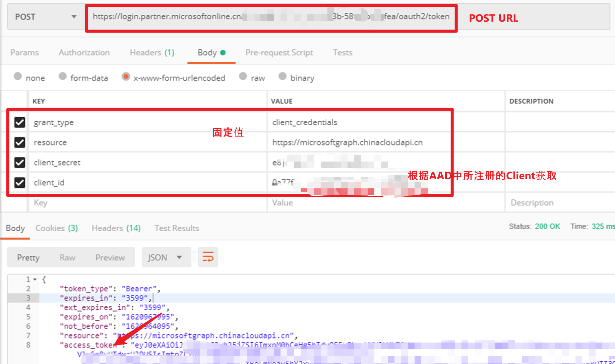View the response Headers (14) tab

point(116,228)
